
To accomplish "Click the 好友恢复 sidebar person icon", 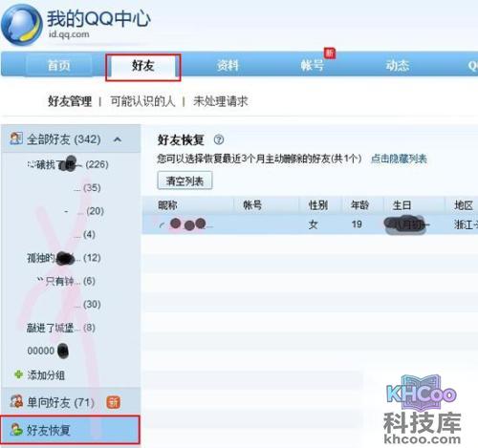I will [15, 429].
